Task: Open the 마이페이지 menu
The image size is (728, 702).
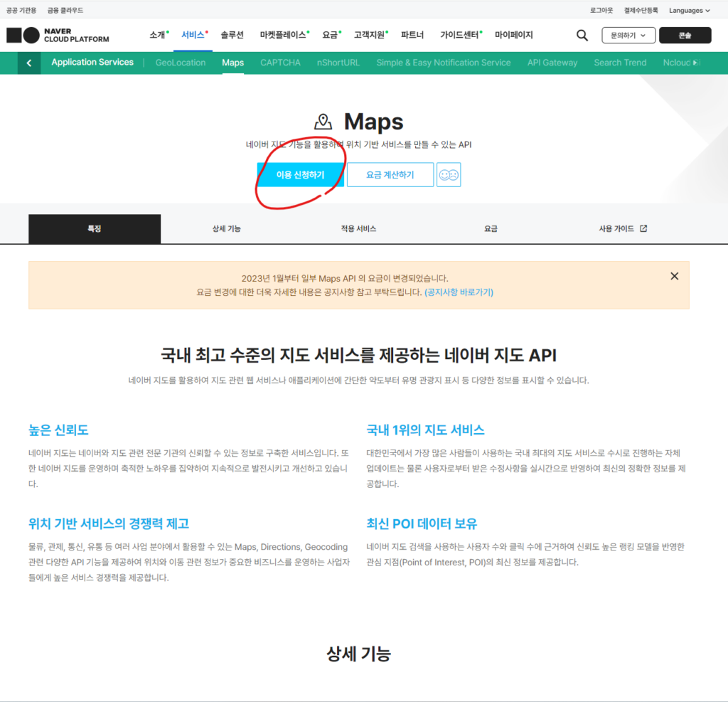Action: 513,35
